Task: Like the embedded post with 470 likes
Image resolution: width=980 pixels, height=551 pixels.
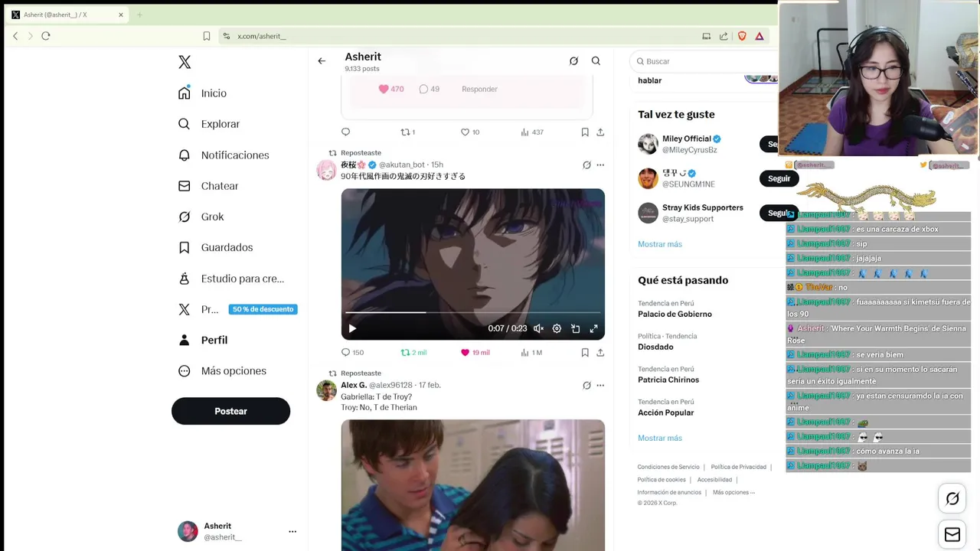Action: coord(384,89)
